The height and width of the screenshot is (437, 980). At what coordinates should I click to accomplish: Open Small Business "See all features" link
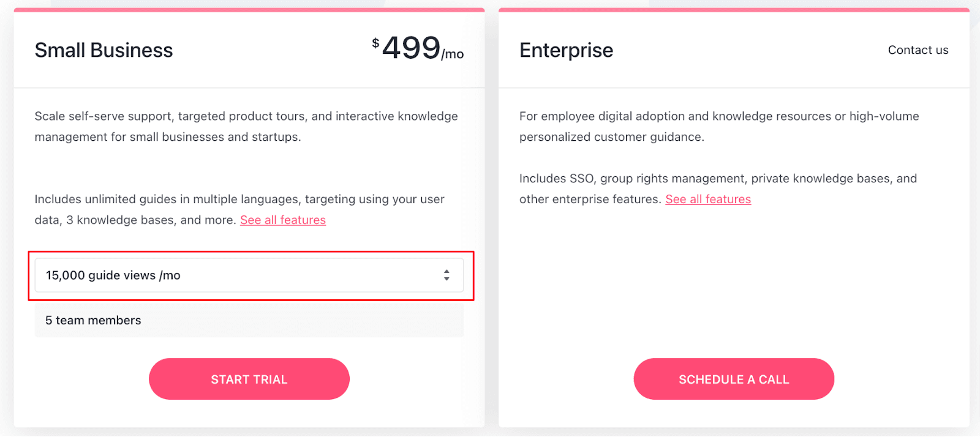tap(283, 220)
